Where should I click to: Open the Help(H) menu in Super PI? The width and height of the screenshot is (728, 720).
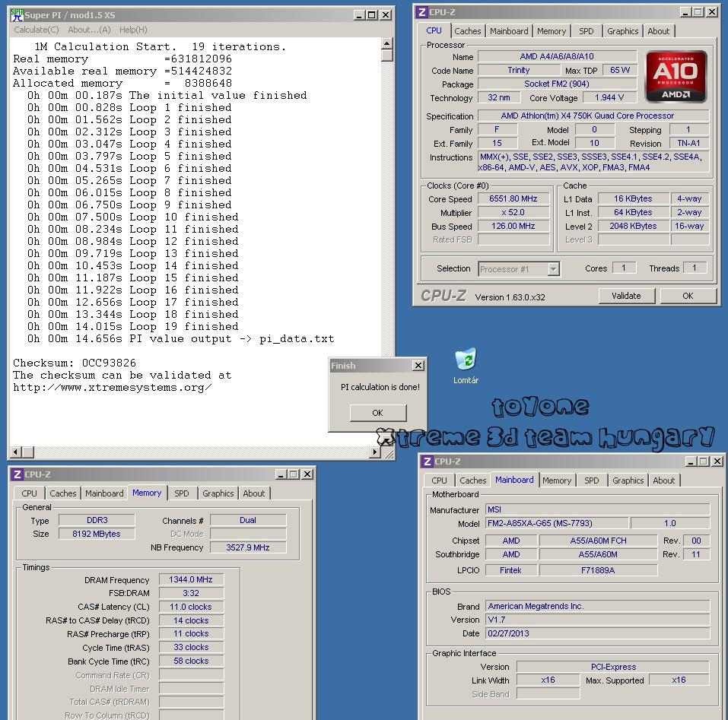point(133,30)
